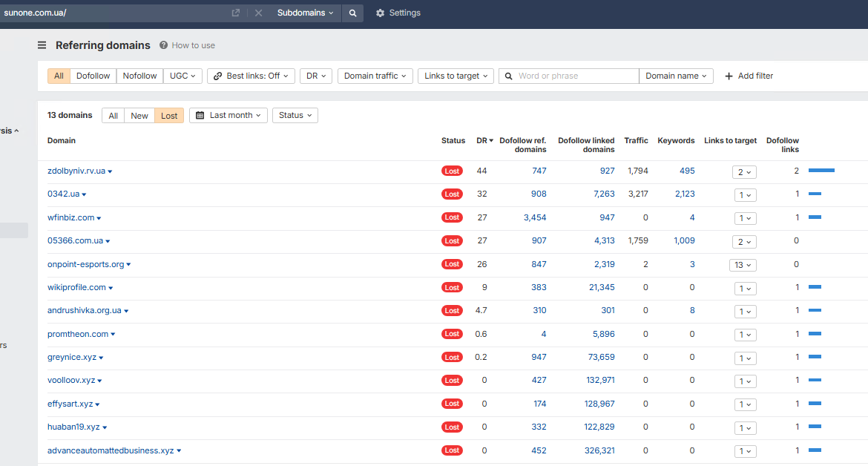This screenshot has height=466, width=868.
Task: Open the Last month date range dropdown
Action: pyautogui.click(x=228, y=115)
